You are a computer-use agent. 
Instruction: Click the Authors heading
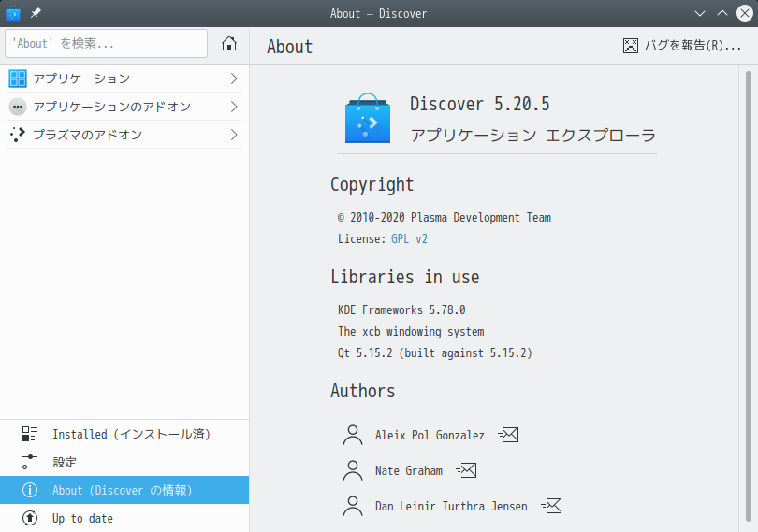[x=362, y=391]
